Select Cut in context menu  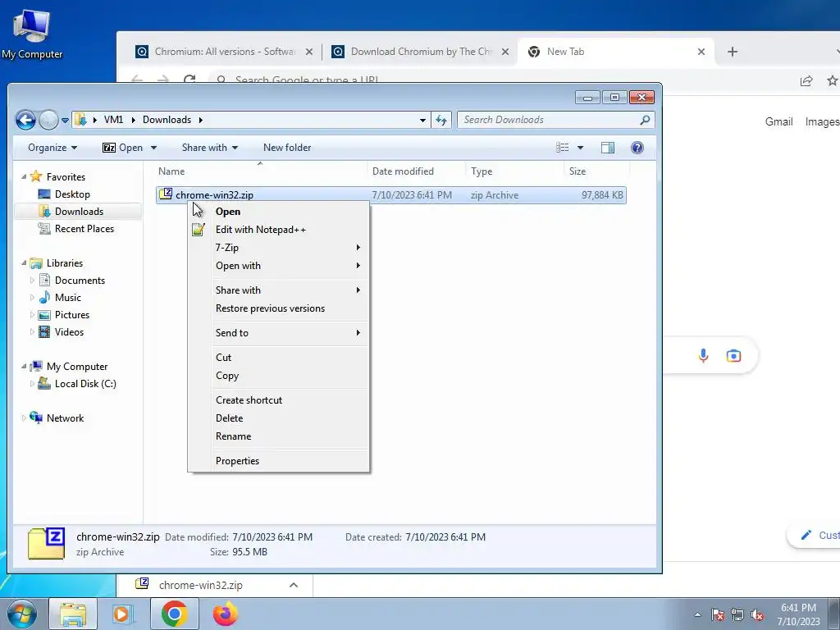coord(279,358)
